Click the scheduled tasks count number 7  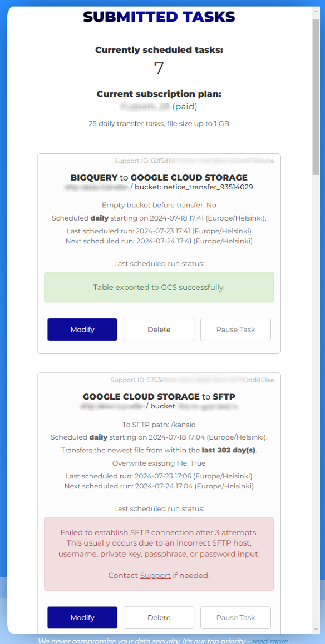159,68
